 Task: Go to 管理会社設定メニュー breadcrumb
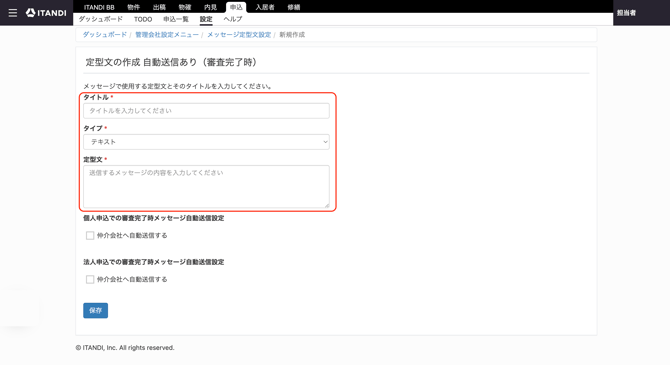167,35
